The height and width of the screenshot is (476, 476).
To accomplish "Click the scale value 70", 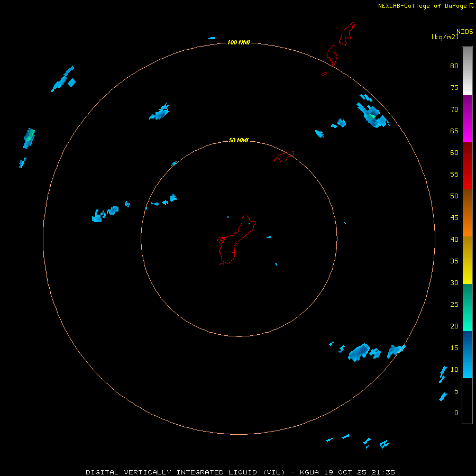I will point(454,109).
